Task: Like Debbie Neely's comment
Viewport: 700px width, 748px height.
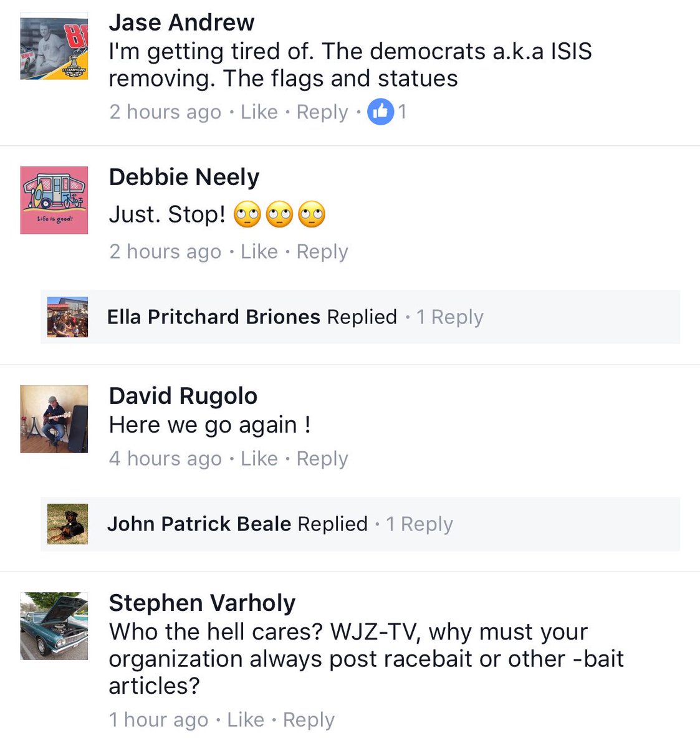Action: pyautogui.click(x=259, y=252)
